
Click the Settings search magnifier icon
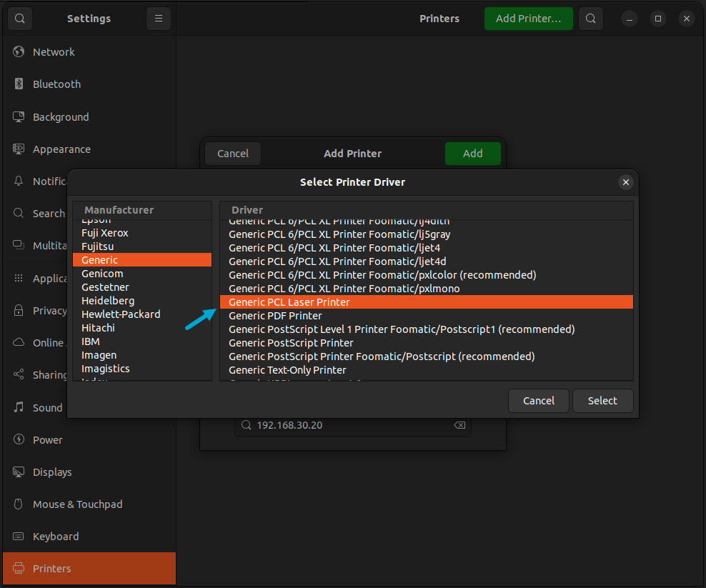click(19, 19)
